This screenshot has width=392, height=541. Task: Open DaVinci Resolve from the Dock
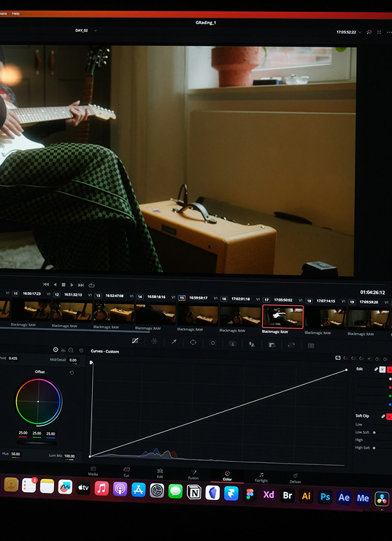382,499
